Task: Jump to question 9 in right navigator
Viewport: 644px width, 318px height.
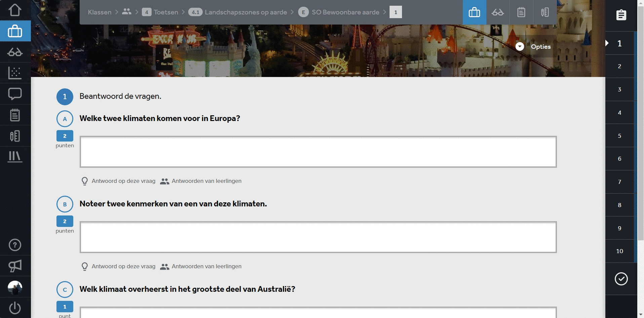Action: [619, 228]
